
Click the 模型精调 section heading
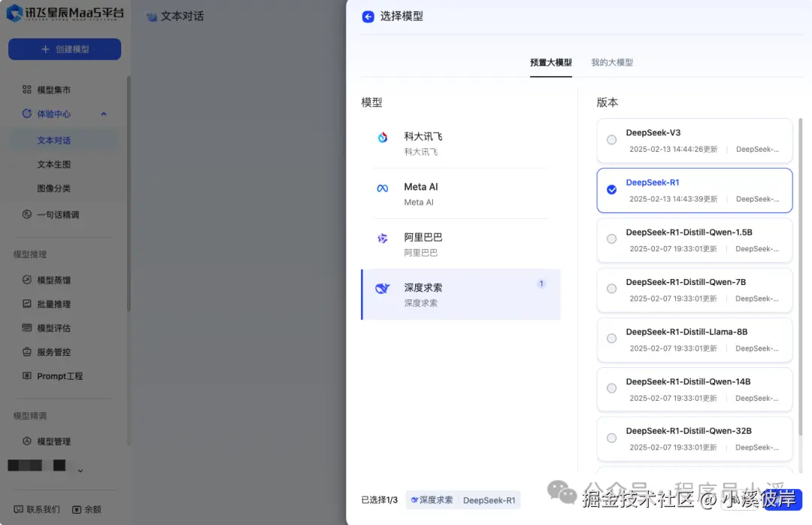coord(30,416)
